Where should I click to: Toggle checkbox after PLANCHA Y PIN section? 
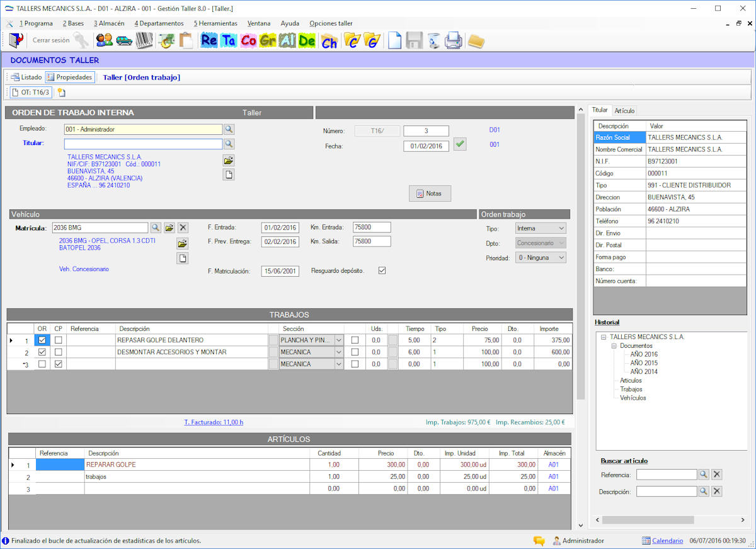click(355, 340)
